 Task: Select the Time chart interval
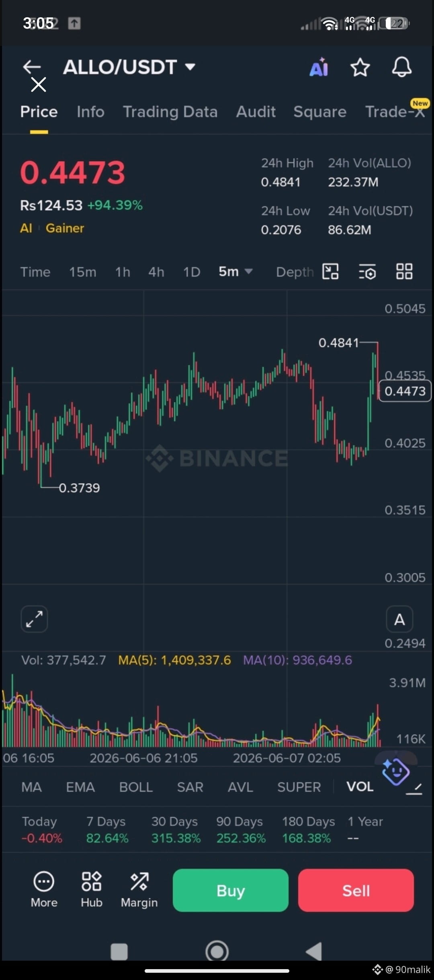(x=35, y=272)
